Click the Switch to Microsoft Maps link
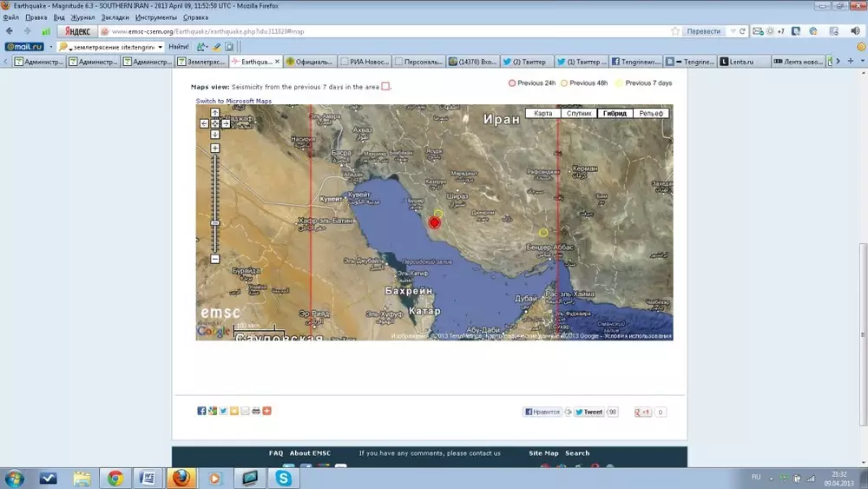The image size is (868, 489). [233, 101]
